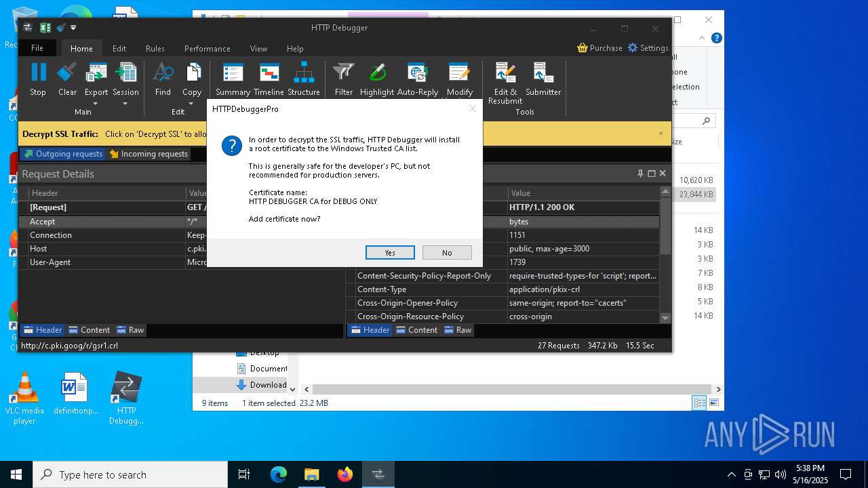
Task: Click the Session icon
Action: pyautogui.click(x=125, y=73)
